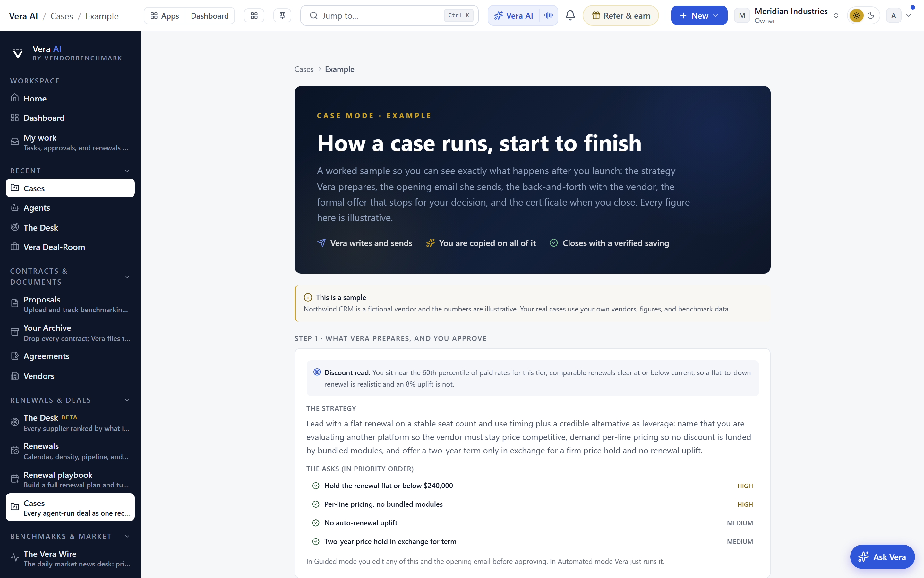The height and width of the screenshot is (578, 924).
Task: Open the New dropdown button
Action: click(699, 16)
